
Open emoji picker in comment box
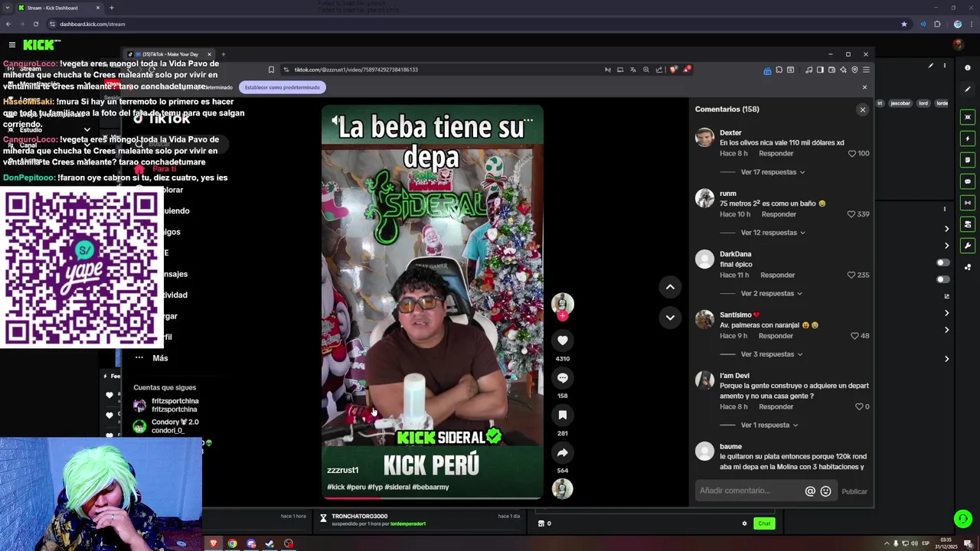(825, 491)
